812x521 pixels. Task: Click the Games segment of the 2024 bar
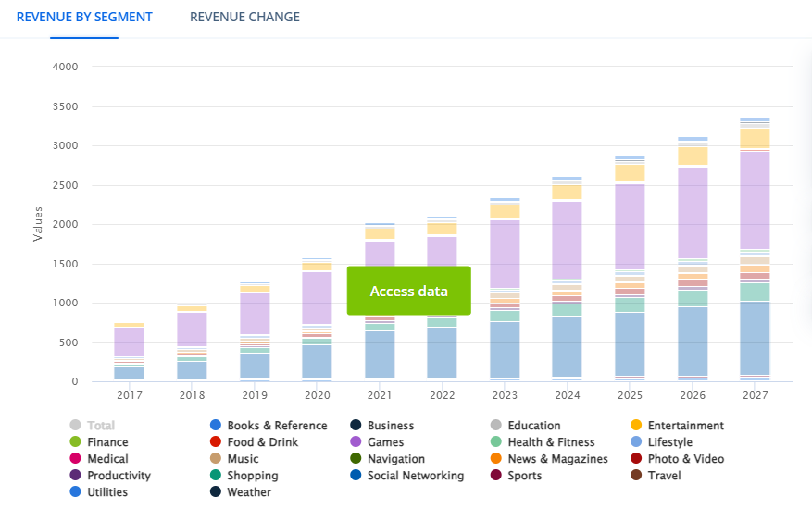point(567,240)
